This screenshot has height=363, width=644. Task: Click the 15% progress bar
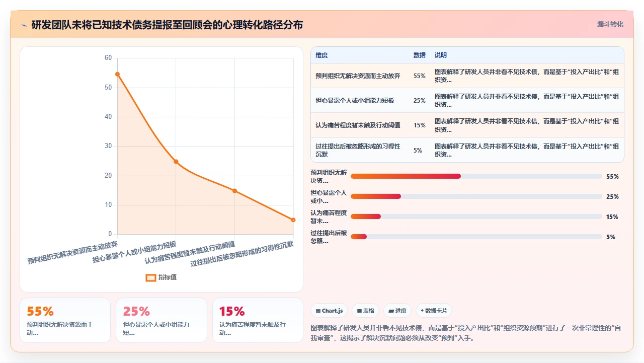click(x=476, y=216)
